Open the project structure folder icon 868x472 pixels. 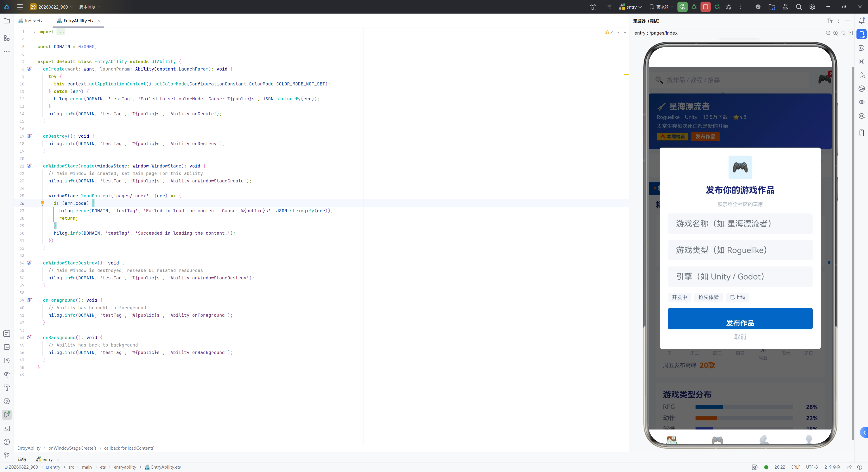(x=772, y=7)
